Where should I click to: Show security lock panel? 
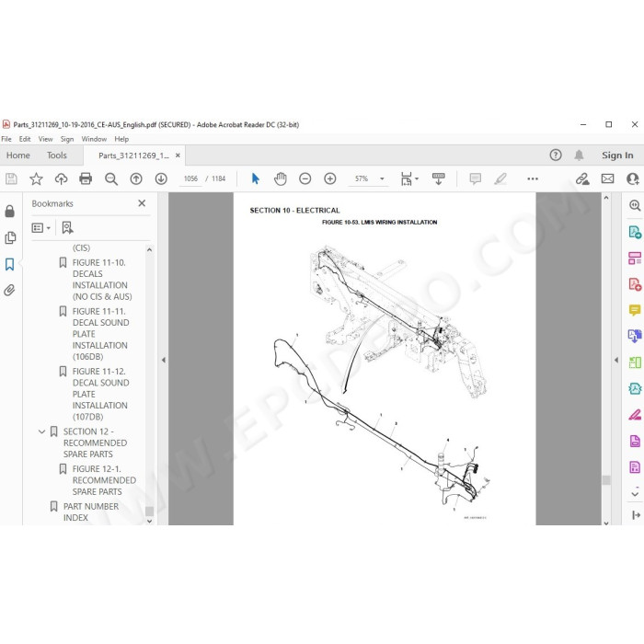pos(10,211)
